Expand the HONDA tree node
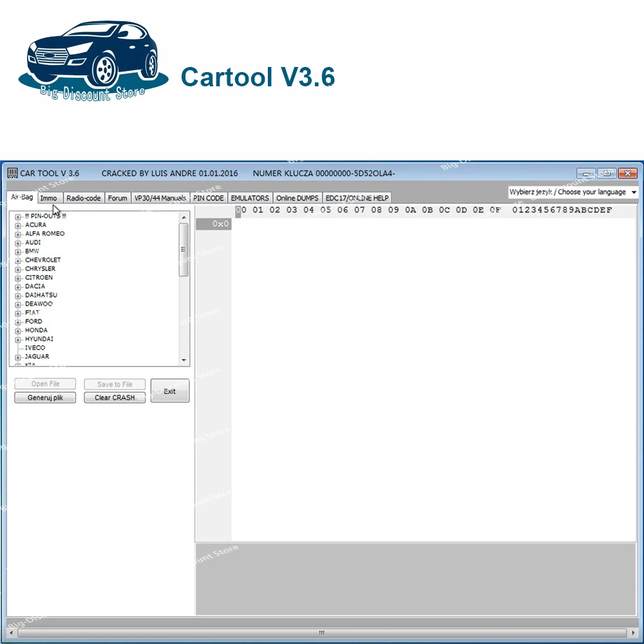Screen dimensions: 644x644 [x=17, y=331]
